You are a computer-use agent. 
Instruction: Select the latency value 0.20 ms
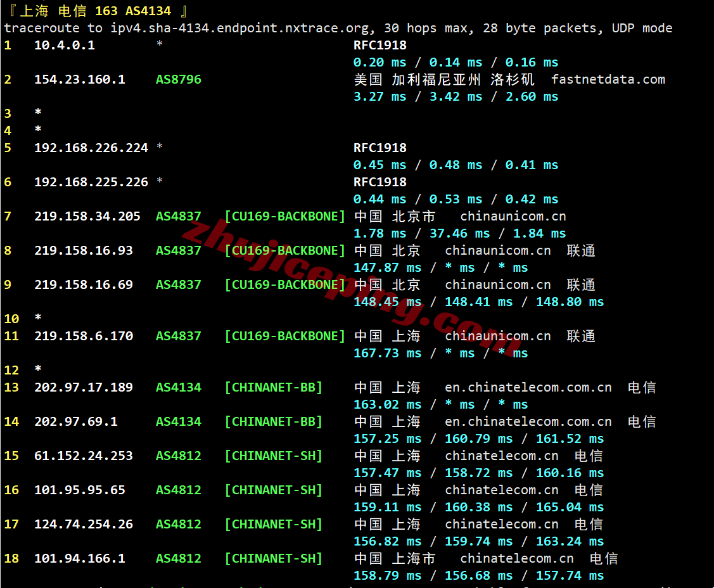click(x=379, y=62)
